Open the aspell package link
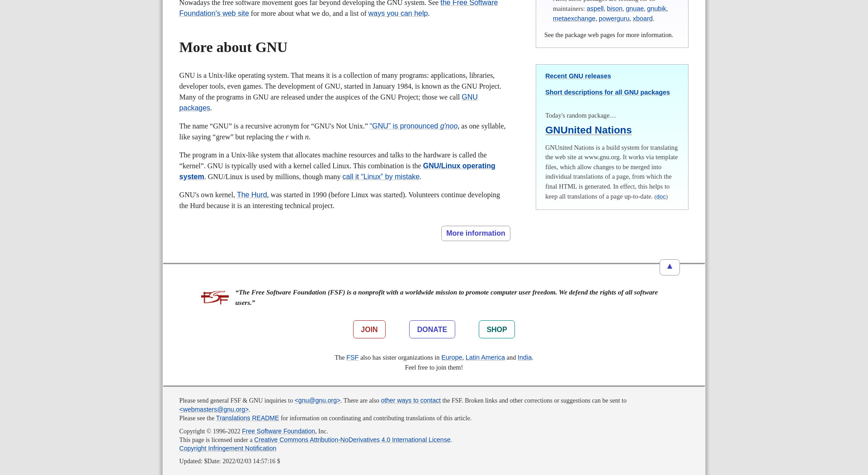This screenshot has width=868, height=475. pos(595,9)
